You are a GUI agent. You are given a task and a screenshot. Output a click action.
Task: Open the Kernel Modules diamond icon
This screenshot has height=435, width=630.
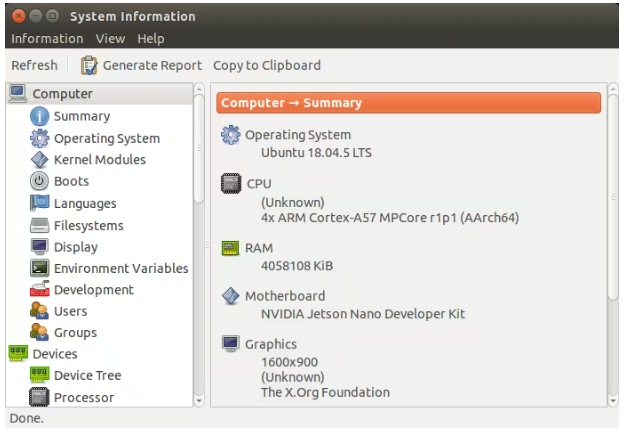click(40, 160)
